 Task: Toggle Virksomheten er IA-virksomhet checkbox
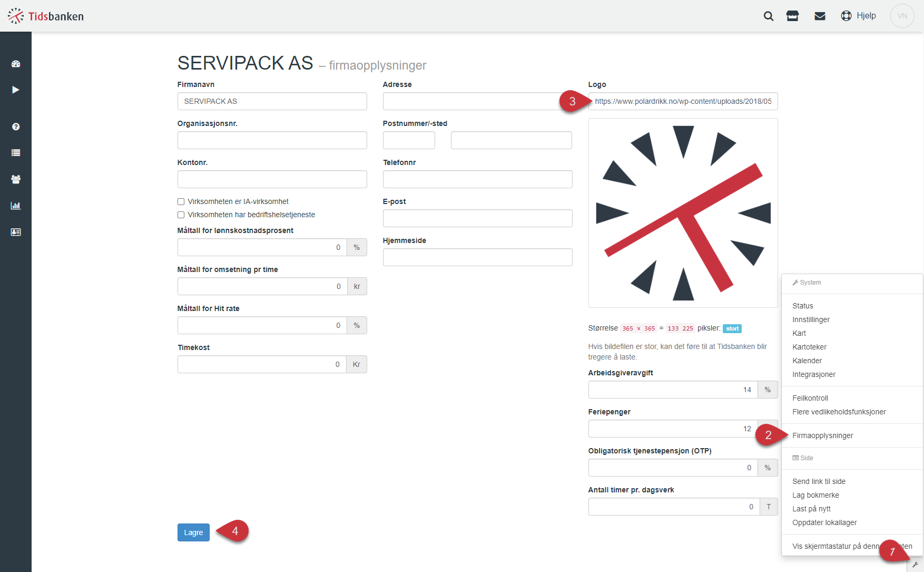(181, 201)
